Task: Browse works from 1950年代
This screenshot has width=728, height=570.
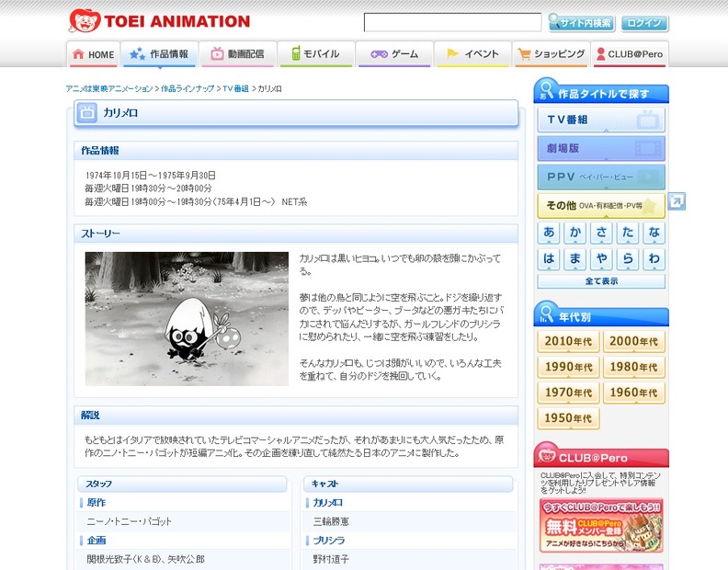Action: point(569,418)
